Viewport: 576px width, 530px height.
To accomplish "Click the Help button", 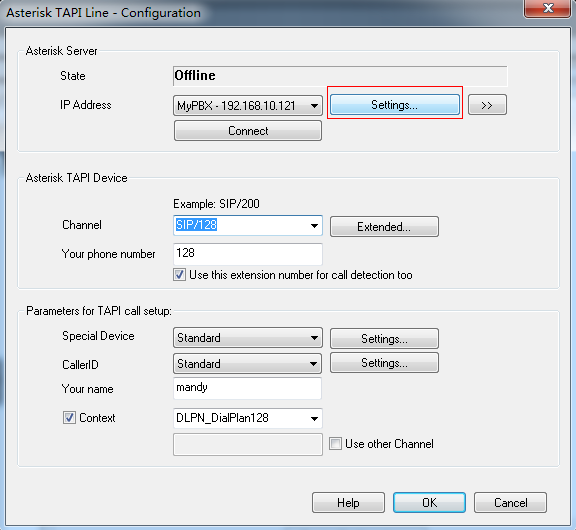I will (348, 502).
